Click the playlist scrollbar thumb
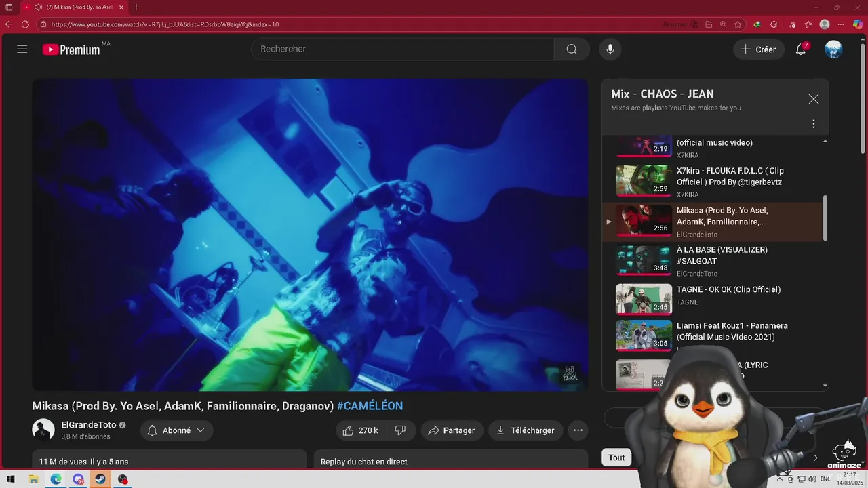Screen dimensions: 868x488 pos(825,218)
